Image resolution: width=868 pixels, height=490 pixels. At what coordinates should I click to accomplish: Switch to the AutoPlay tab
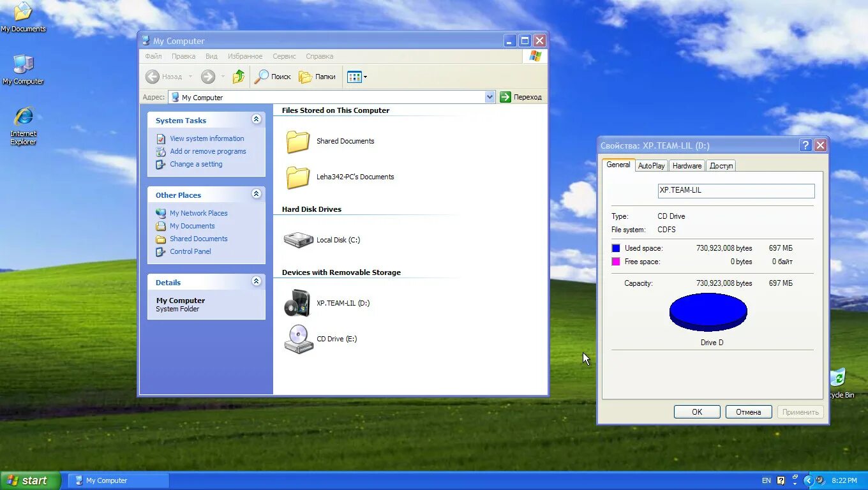pyautogui.click(x=651, y=166)
